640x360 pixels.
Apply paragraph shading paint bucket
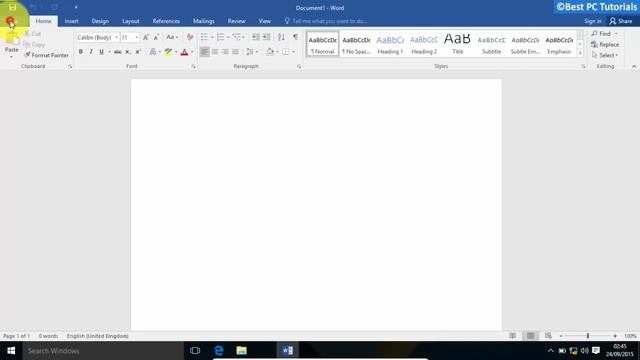pos(270,52)
